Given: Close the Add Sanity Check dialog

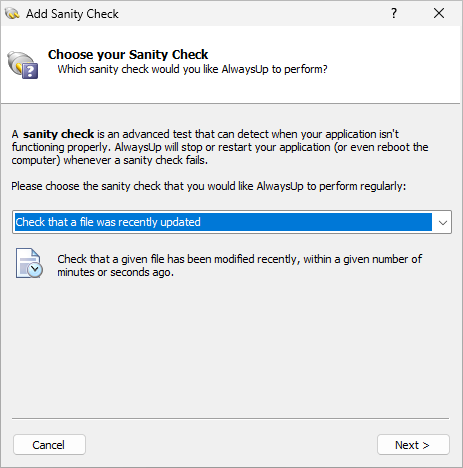Looking at the screenshot, I should [439, 13].
